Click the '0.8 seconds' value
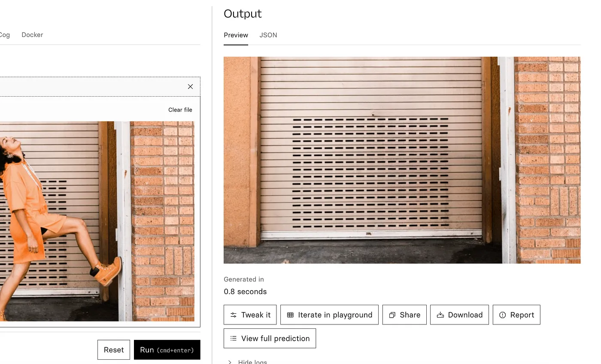The width and height of the screenshot is (601, 364). pos(245,291)
